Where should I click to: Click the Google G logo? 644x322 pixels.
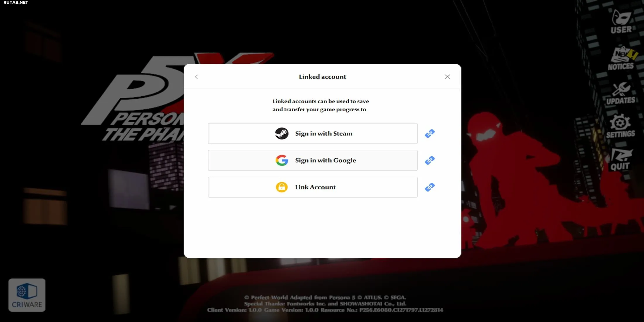coord(282,160)
